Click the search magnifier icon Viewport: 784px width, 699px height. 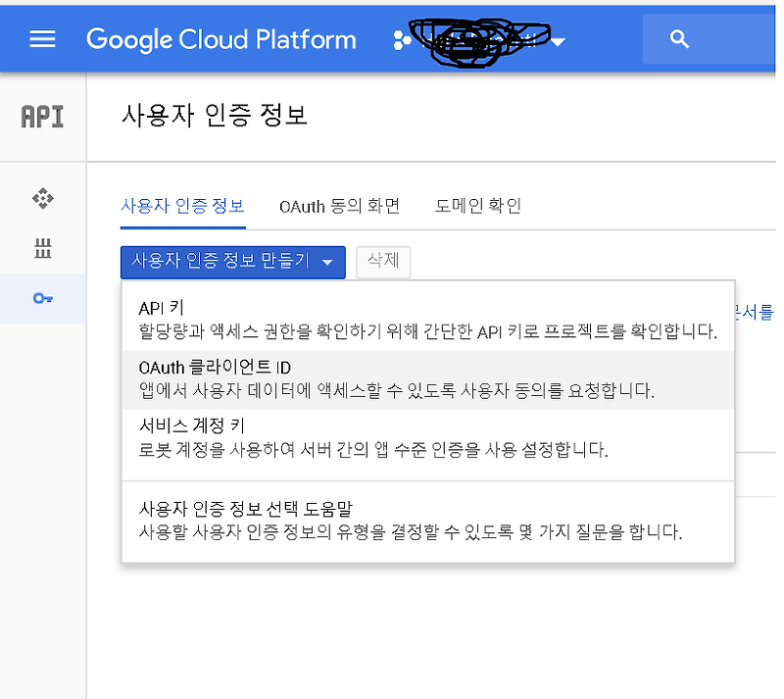[679, 39]
